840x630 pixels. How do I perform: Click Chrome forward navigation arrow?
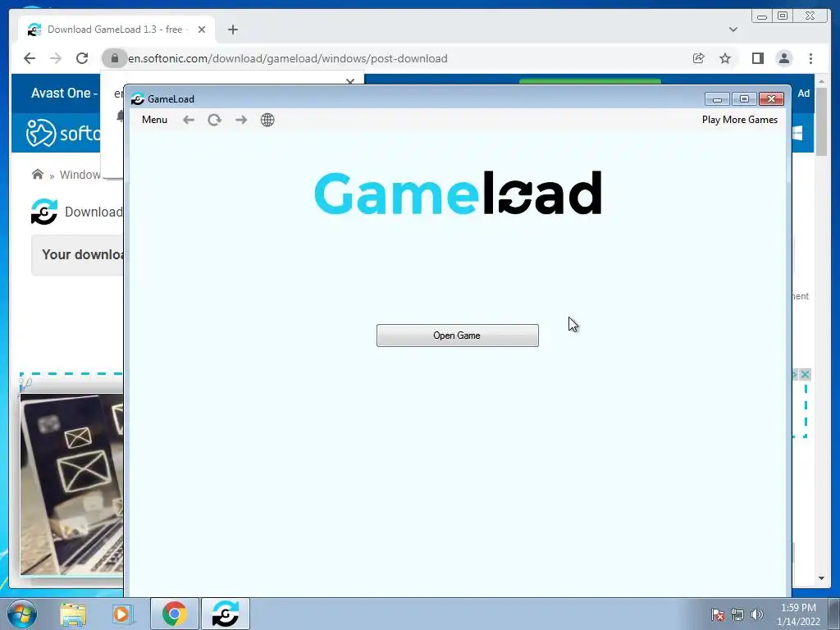56,58
